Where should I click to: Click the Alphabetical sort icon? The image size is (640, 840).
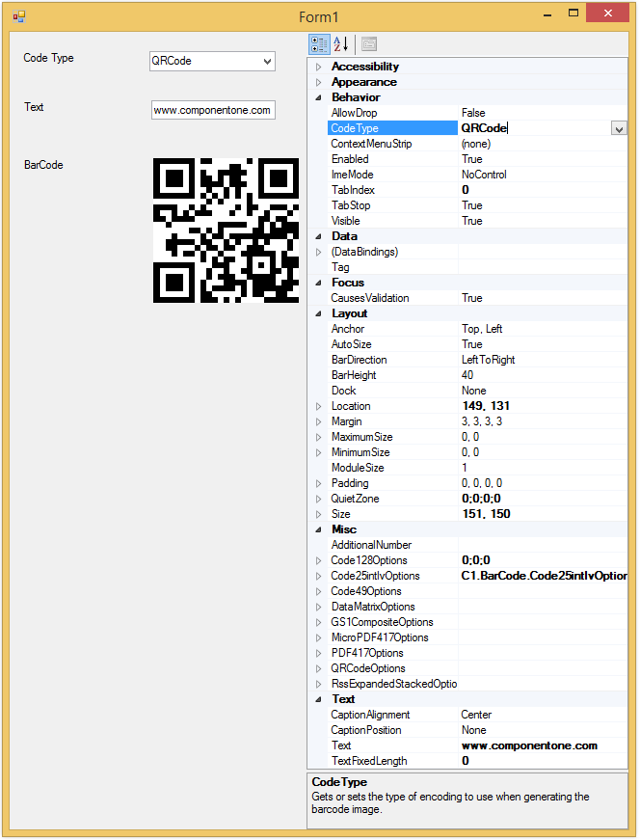coord(340,44)
